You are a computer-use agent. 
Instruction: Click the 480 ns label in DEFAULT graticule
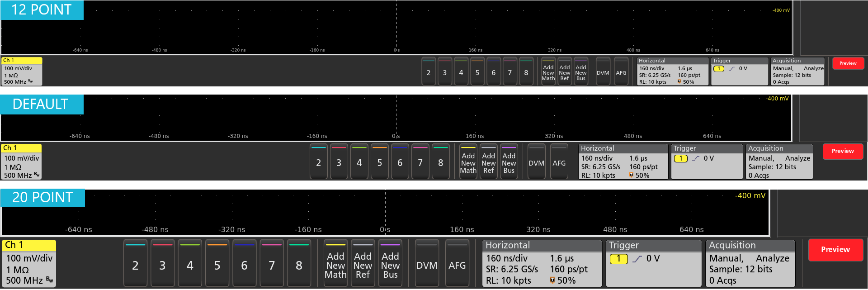633,136
